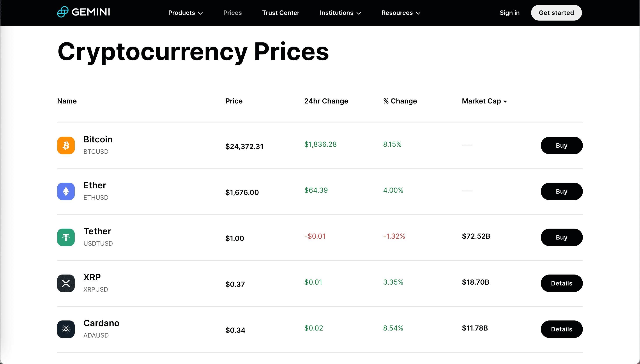Screen dimensions: 640x364
Task: Click the Cardano market cap $11.78B
Action: (x=475, y=328)
